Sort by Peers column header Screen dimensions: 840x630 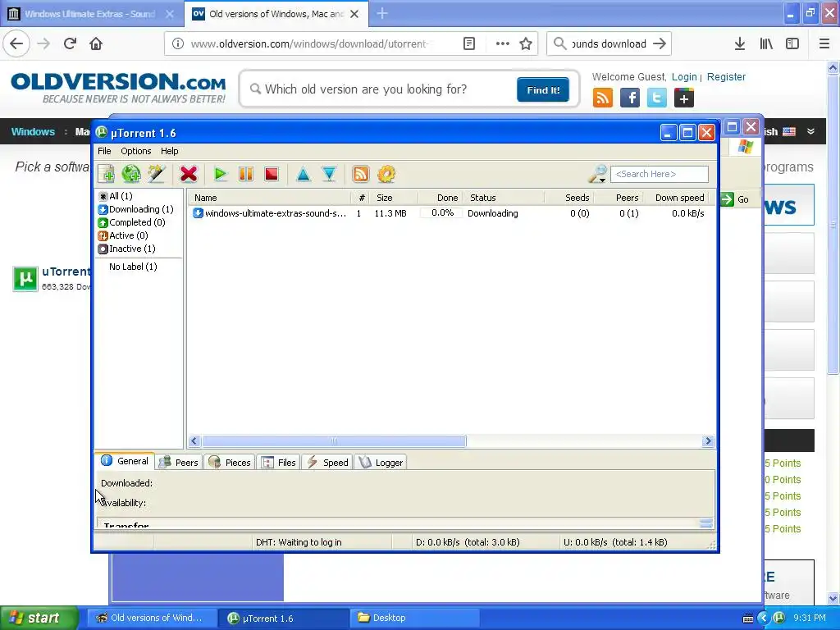point(618,198)
